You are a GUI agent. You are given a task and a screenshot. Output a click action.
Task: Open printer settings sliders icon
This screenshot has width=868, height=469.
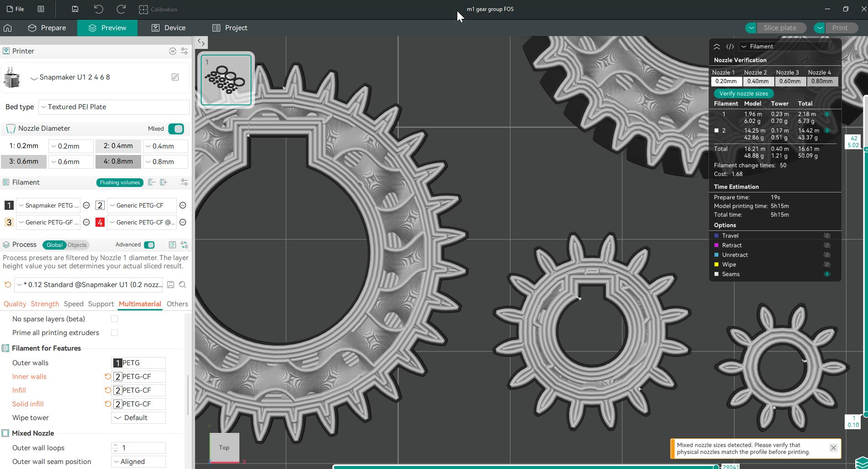point(184,51)
